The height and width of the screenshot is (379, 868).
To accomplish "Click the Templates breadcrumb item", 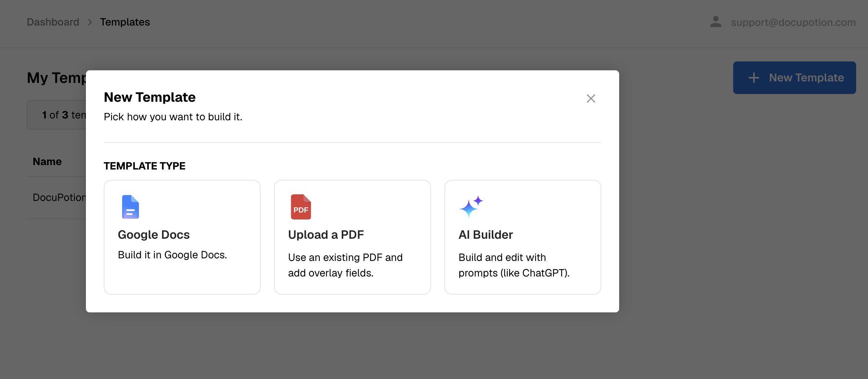I will coord(125,22).
